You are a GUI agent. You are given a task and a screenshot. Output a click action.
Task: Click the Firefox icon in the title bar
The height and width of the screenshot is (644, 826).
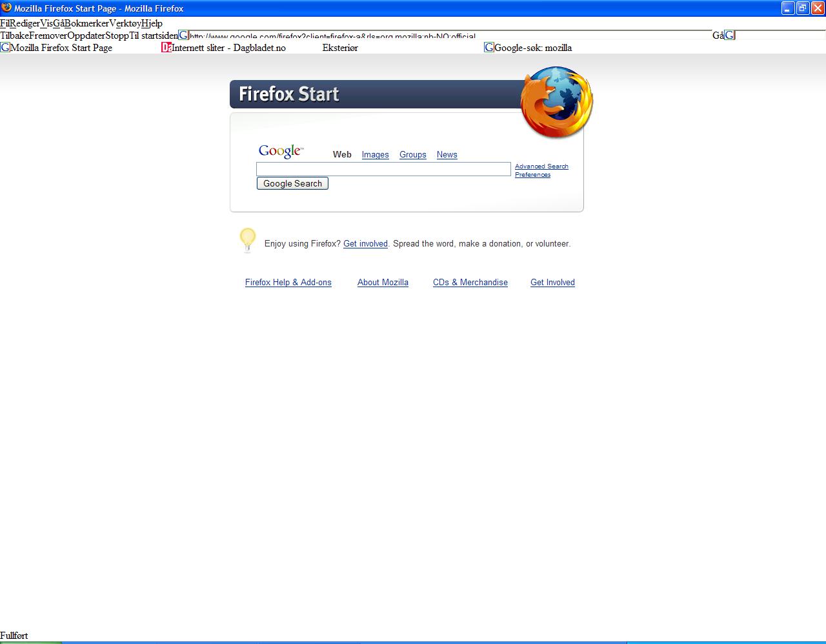pyautogui.click(x=6, y=8)
